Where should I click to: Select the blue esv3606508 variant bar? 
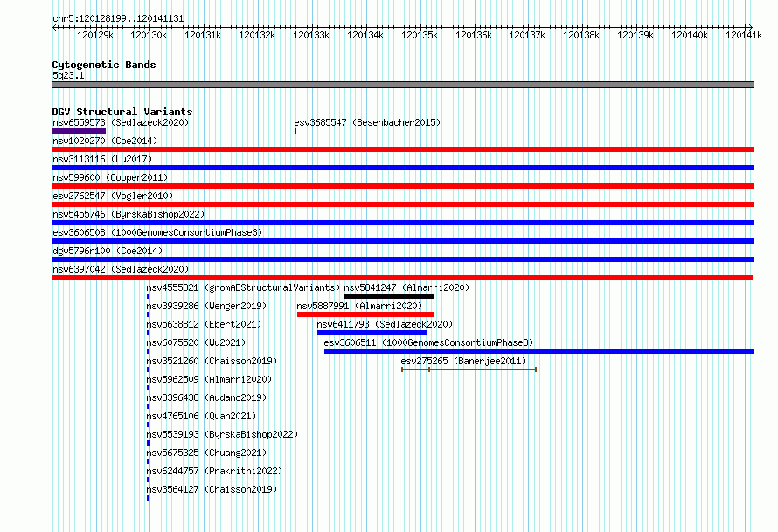402,241
